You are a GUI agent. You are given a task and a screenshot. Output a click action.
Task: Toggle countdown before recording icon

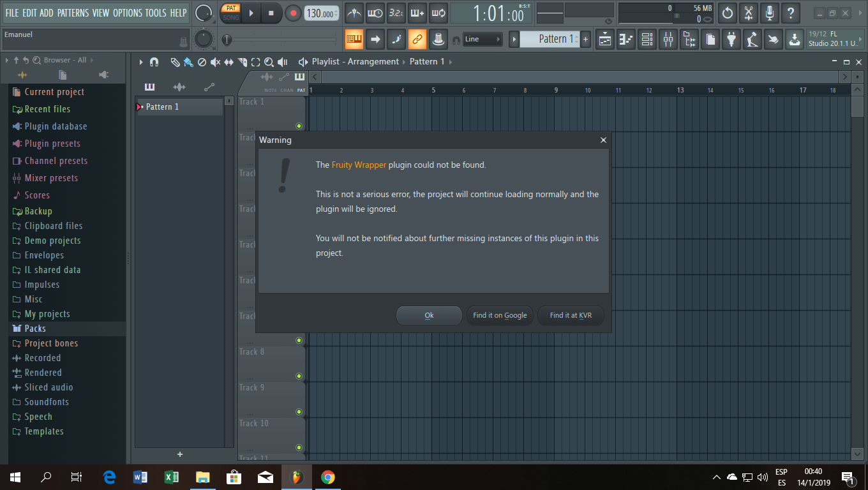coord(396,13)
